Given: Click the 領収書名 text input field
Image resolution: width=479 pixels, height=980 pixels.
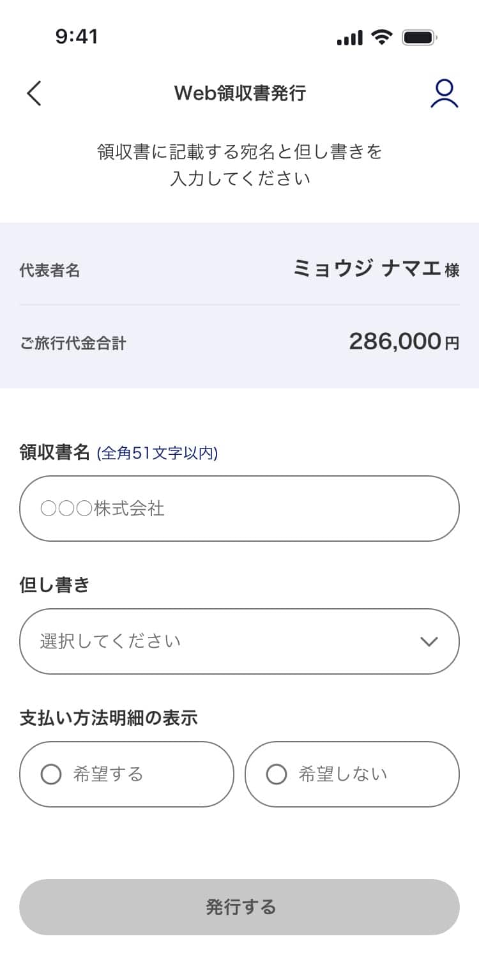Looking at the screenshot, I should 240,509.
